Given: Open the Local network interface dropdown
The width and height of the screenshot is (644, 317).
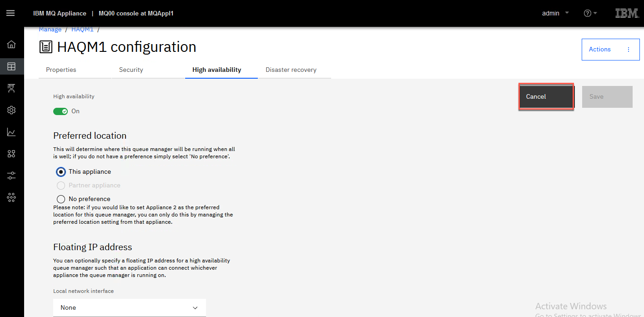Looking at the screenshot, I should pyautogui.click(x=130, y=308).
